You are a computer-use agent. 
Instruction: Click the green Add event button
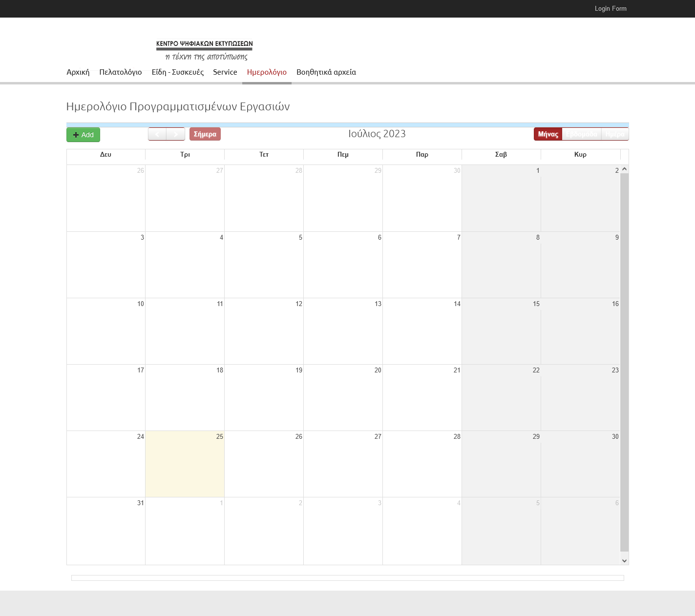(x=83, y=135)
